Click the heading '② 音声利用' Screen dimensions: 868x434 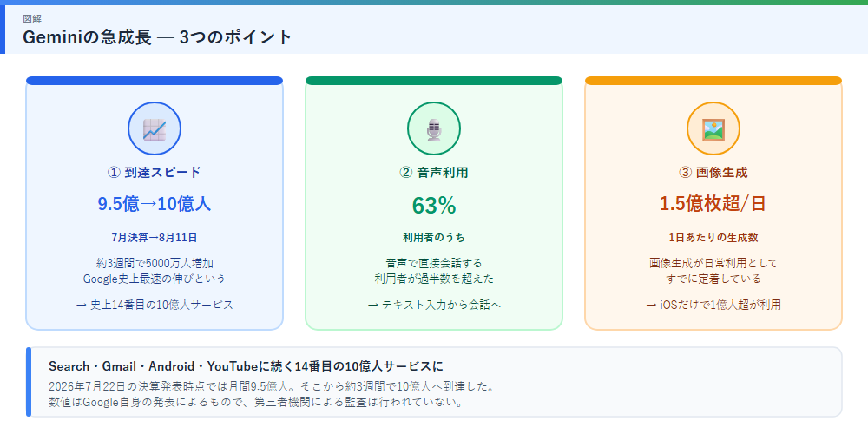click(x=434, y=173)
